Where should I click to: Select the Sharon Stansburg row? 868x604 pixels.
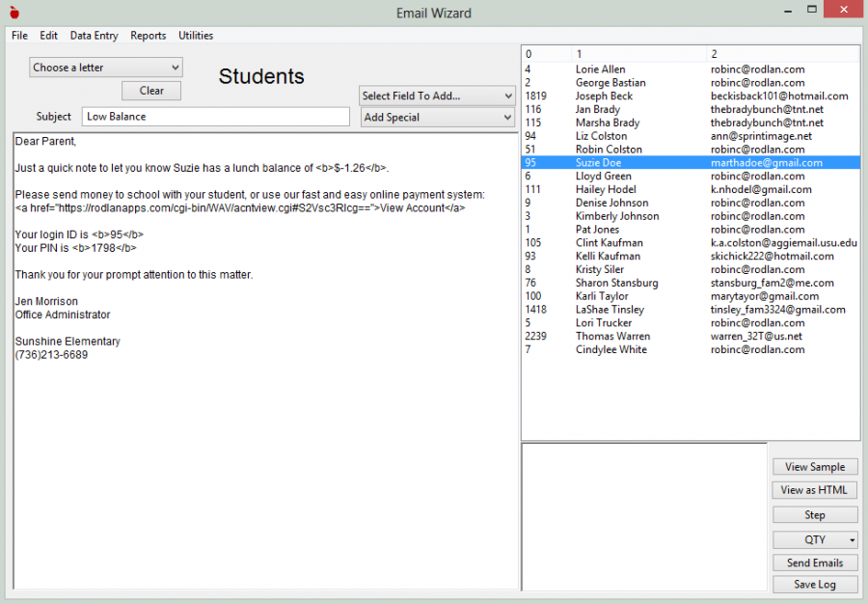pos(691,283)
